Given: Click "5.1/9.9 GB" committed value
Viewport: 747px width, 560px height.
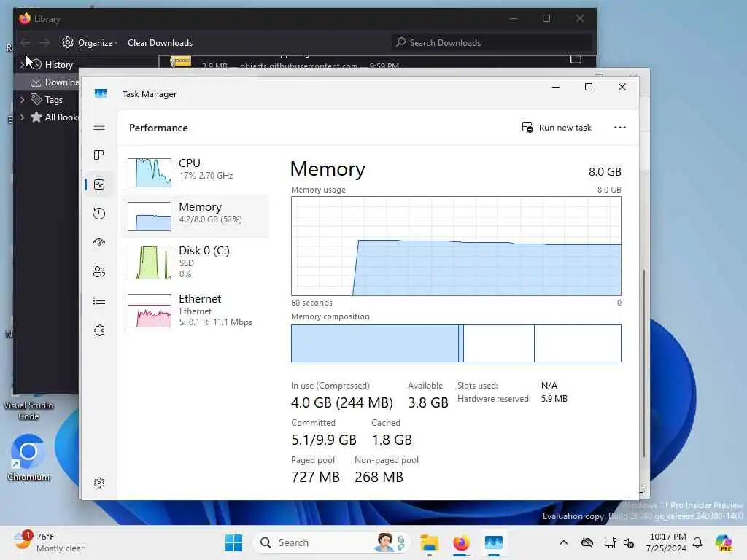Looking at the screenshot, I should pyautogui.click(x=324, y=440).
